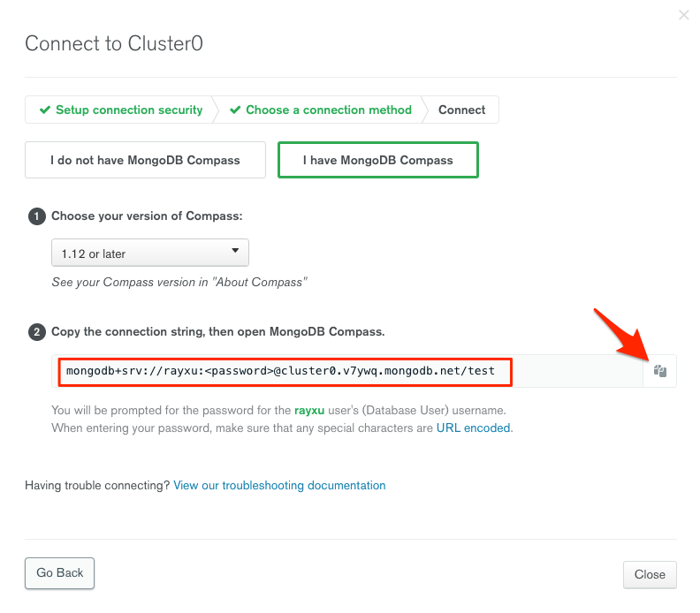Click the checkmark beside Setup connection security

(45, 110)
